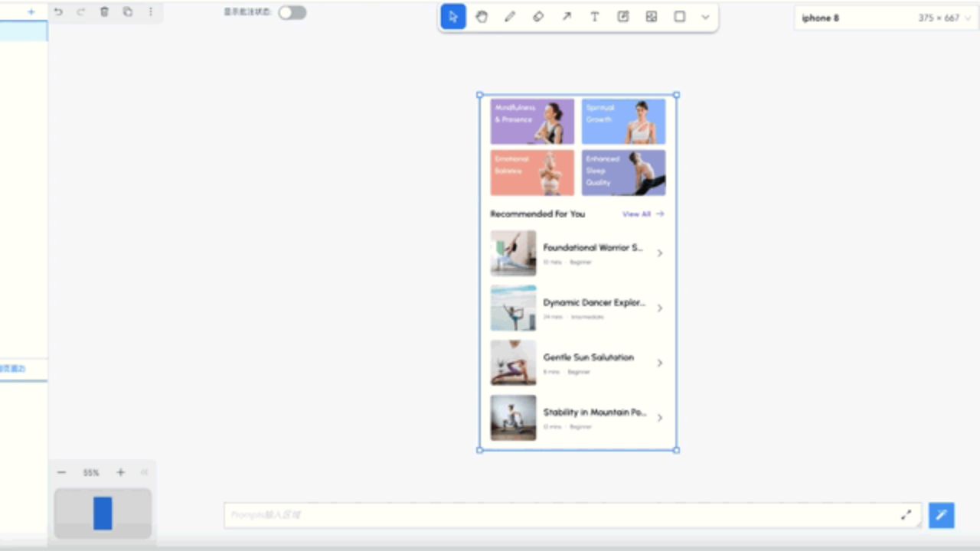Zoom in with the plus control
This screenshot has height=551, width=980.
pos(120,472)
